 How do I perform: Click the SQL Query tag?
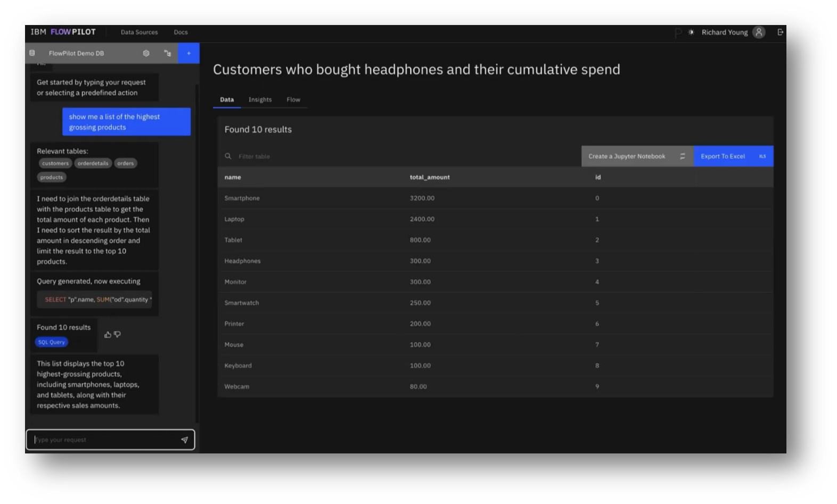(x=51, y=342)
